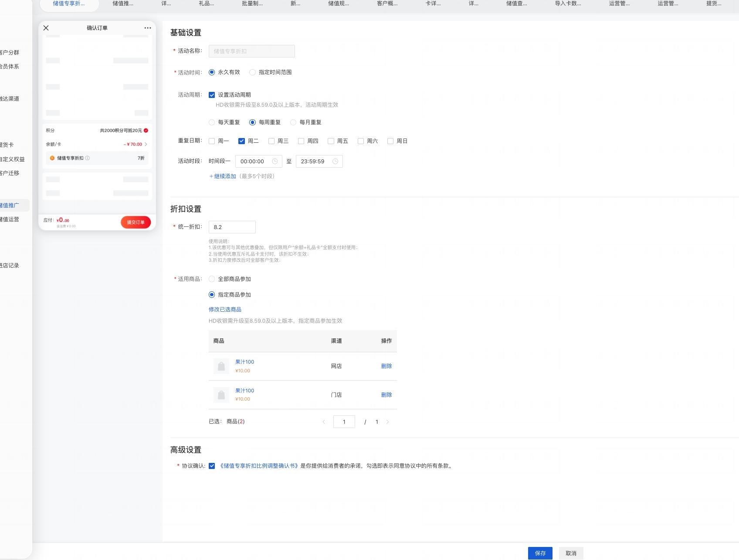
Task: Close the 确认订单 phone preview
Action: point(46,28)
